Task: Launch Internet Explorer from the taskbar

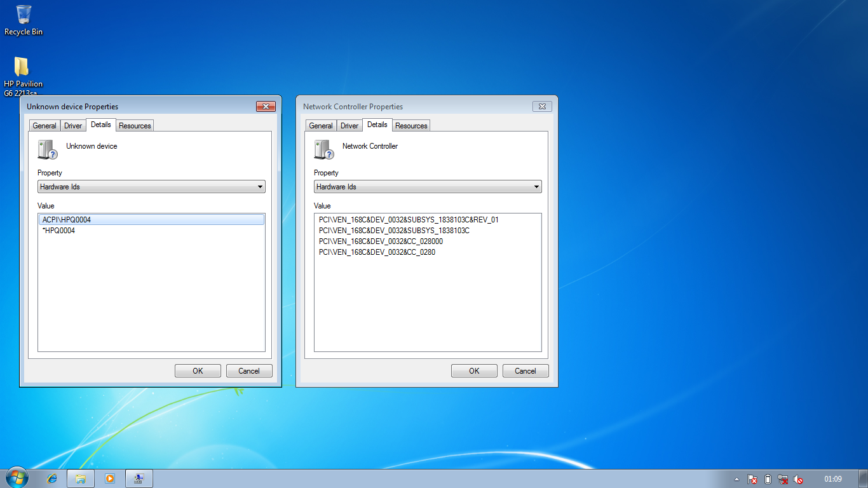Action: 52,478
